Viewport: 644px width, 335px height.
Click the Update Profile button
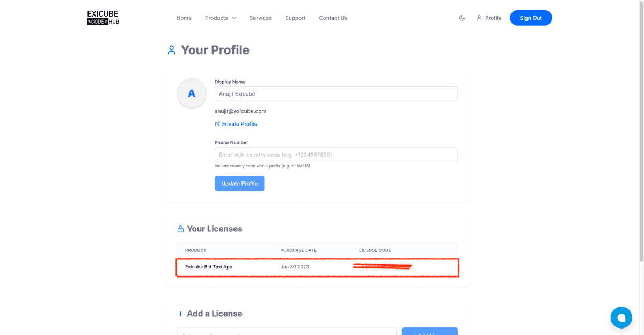coord(239,184)
